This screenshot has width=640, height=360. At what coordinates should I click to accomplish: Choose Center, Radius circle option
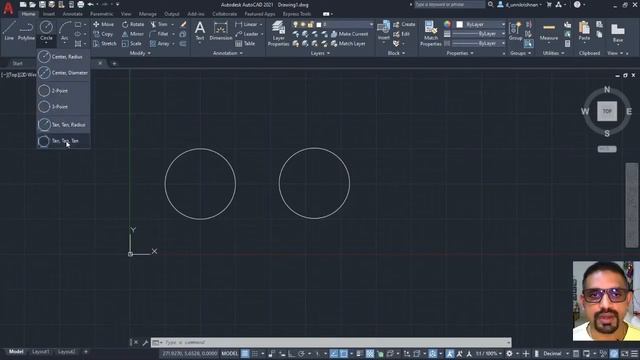click(x=63, y=57)
